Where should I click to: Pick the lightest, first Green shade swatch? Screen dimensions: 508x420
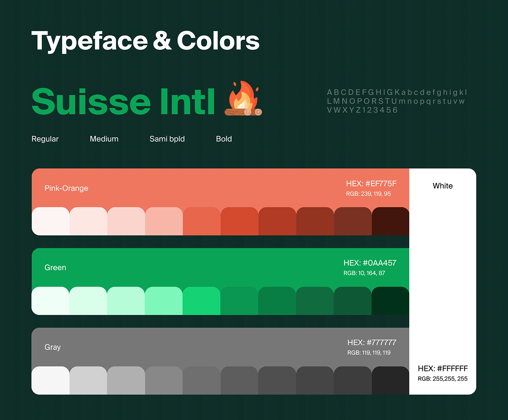coord(50,301)
